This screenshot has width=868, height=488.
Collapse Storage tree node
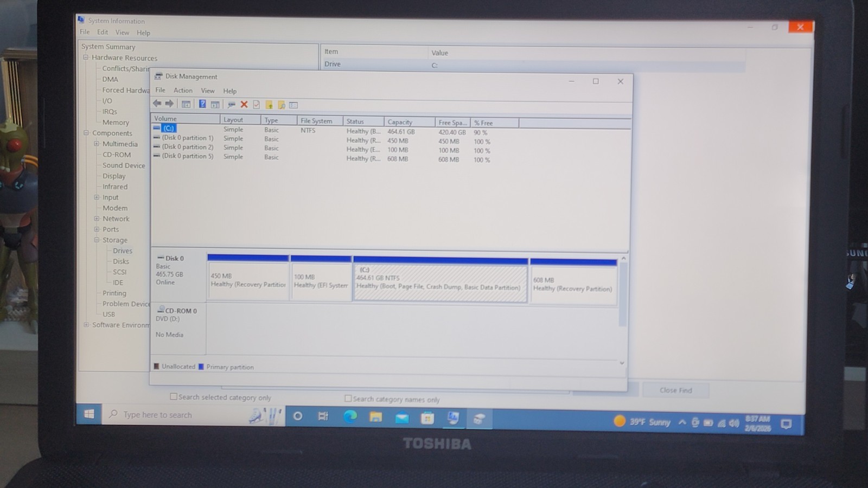pos(97,240)
